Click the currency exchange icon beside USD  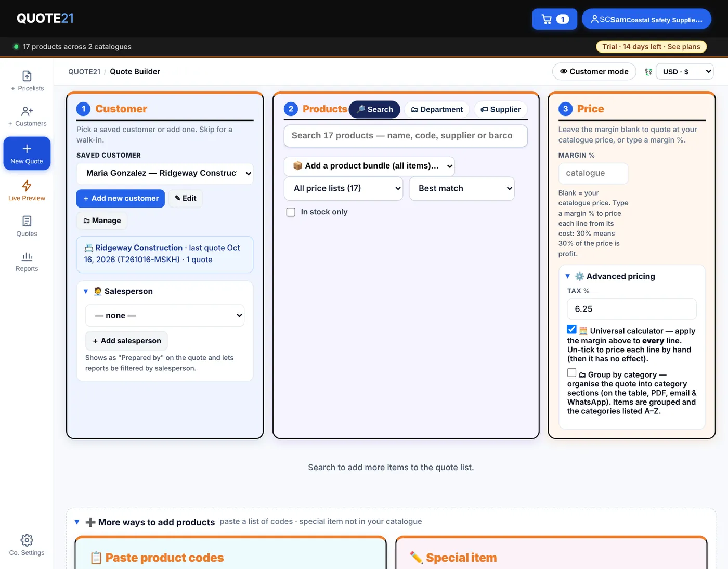[648, 72]
